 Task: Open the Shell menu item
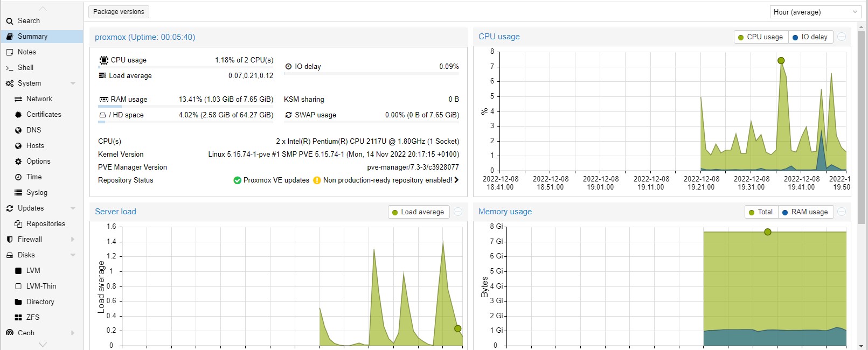tap(42, 68)
